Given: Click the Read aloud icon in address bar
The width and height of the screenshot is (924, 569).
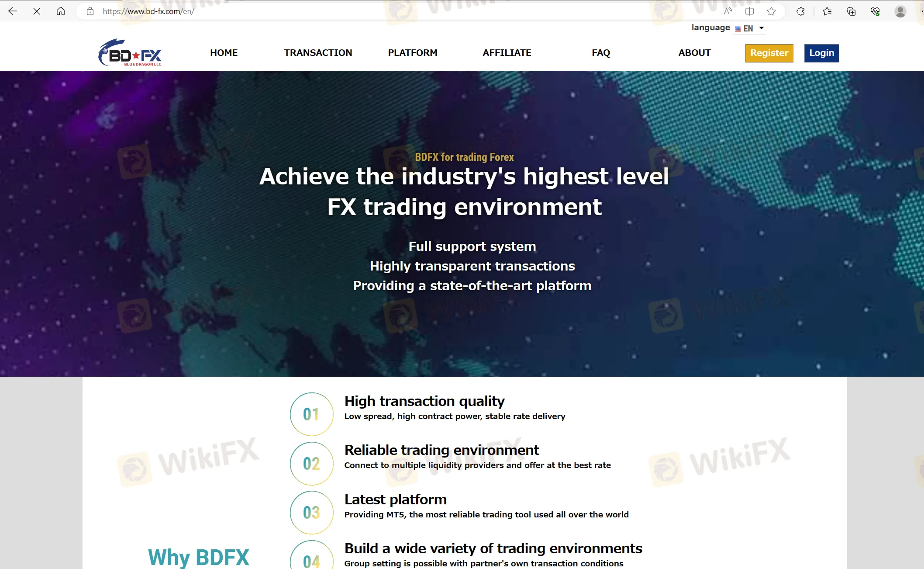Looking at the screenshot, I should point(728,11).
